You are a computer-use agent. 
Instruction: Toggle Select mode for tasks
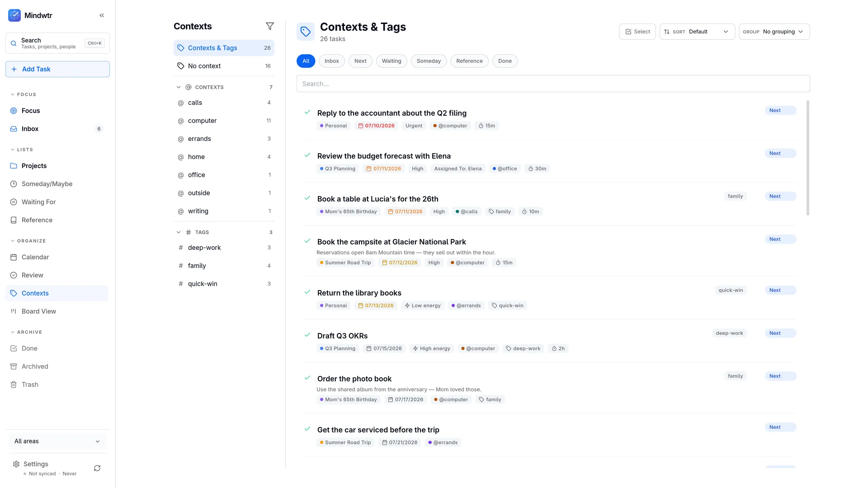point(637,32)
